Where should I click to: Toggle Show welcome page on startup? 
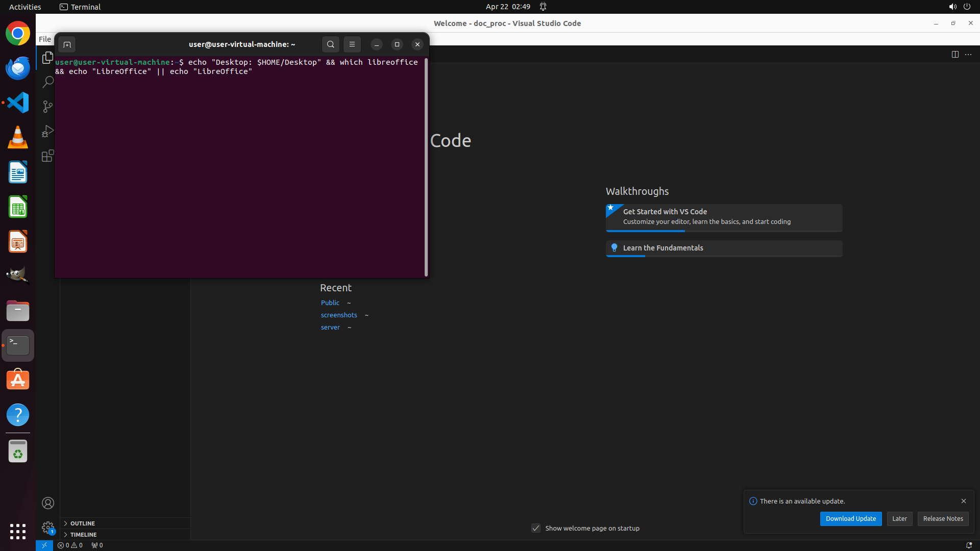(535, 528)
